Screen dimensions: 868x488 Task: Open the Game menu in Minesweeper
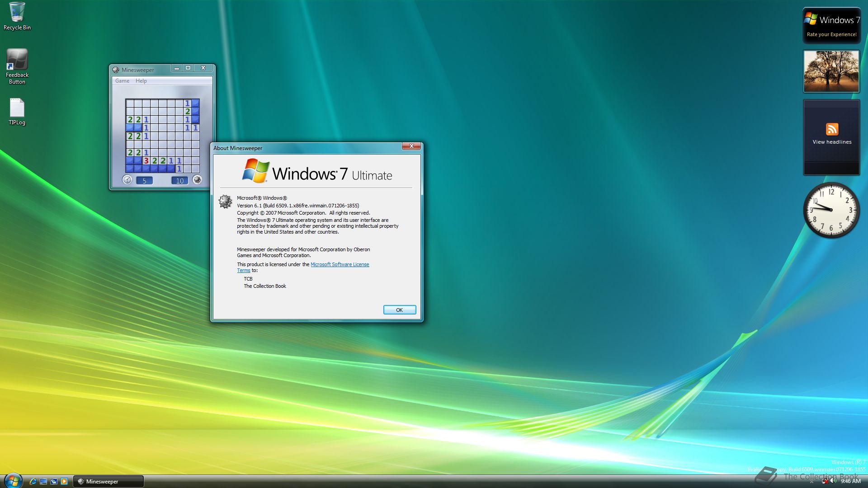pyautogui.click(x=122, y=81)
